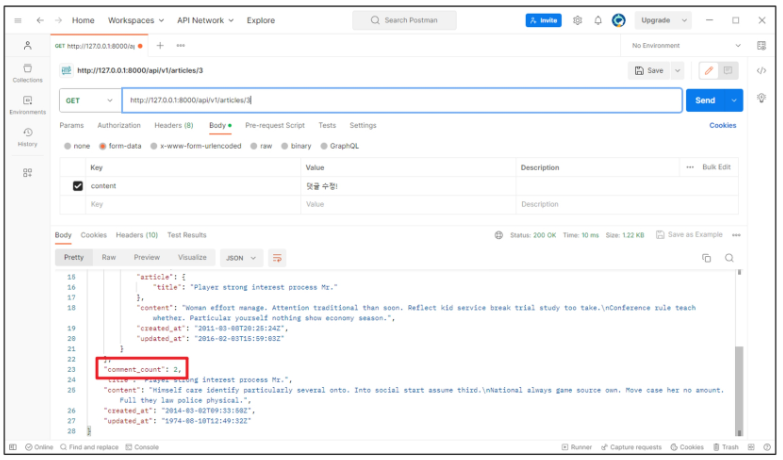
Task: Copy the response body
Action: click(x=706, y=258)
